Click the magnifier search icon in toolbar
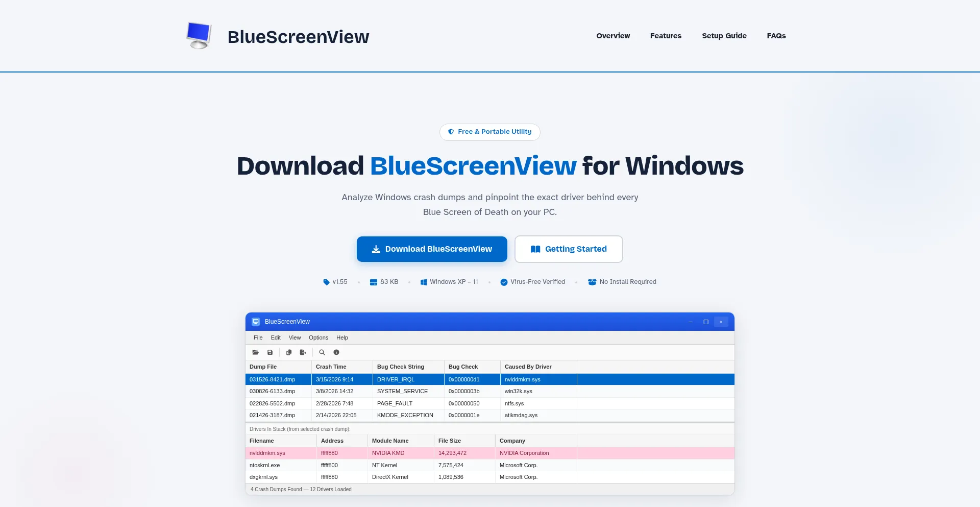The image size is (980, 507). coord(322,352)
